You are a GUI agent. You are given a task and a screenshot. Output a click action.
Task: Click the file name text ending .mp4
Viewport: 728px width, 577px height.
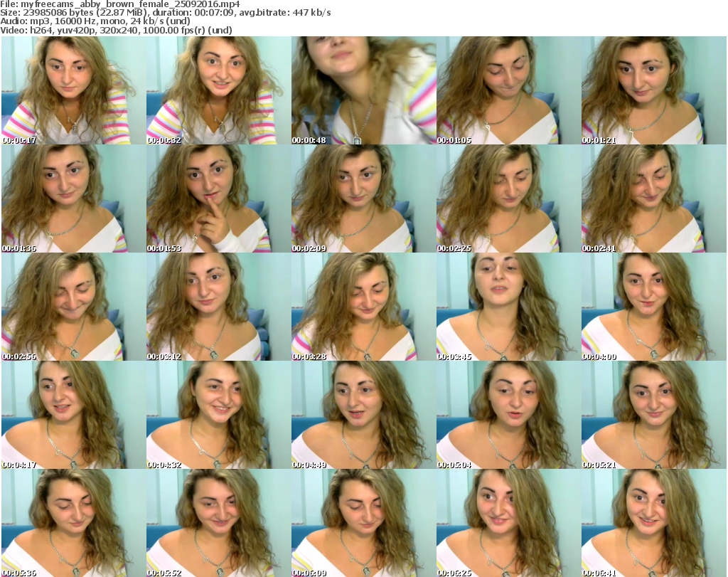(x=130, y=5)
